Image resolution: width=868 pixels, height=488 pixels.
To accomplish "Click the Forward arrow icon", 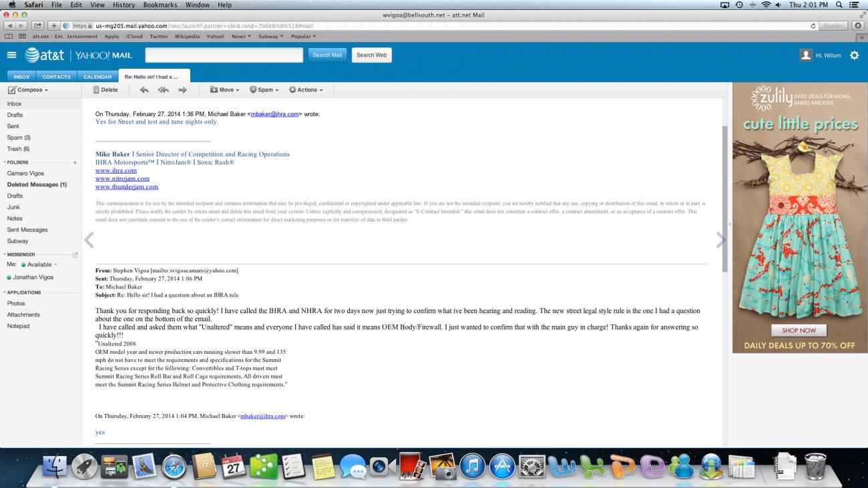I will [x=182, y=89].
